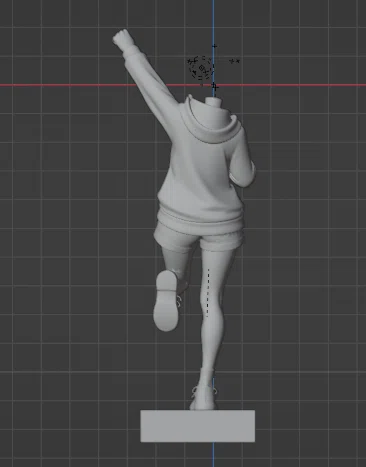
Task: Select the rectangular base block under the figure
Action: coord(198,426)
